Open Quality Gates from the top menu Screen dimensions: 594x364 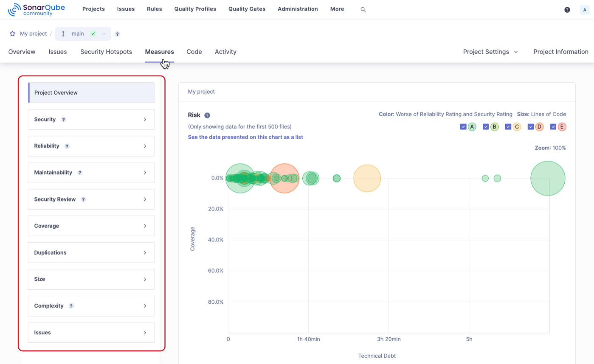pos(247,9)
